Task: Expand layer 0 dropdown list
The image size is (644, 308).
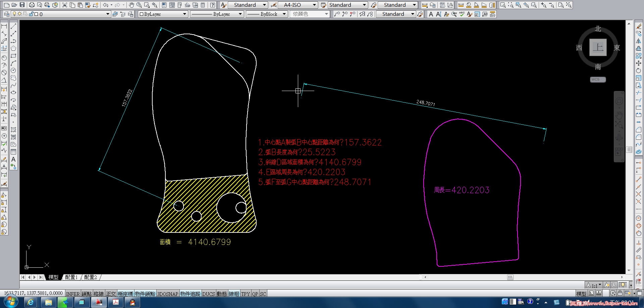Action: pos(108,14)
